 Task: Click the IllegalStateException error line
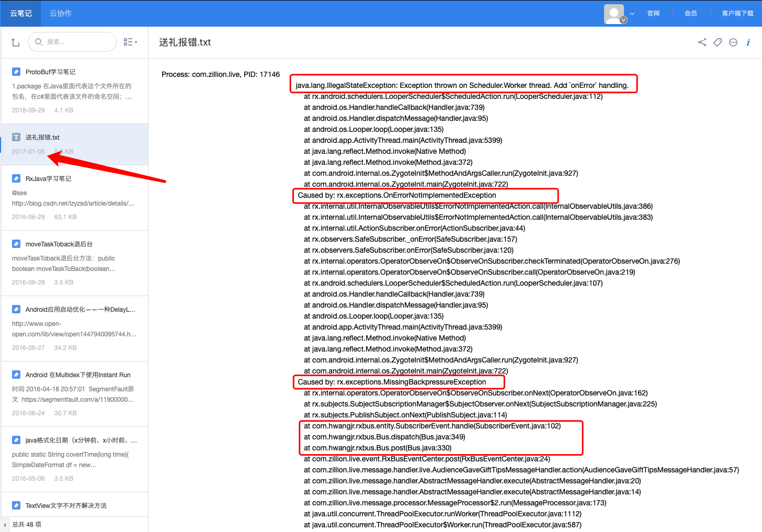462,85
